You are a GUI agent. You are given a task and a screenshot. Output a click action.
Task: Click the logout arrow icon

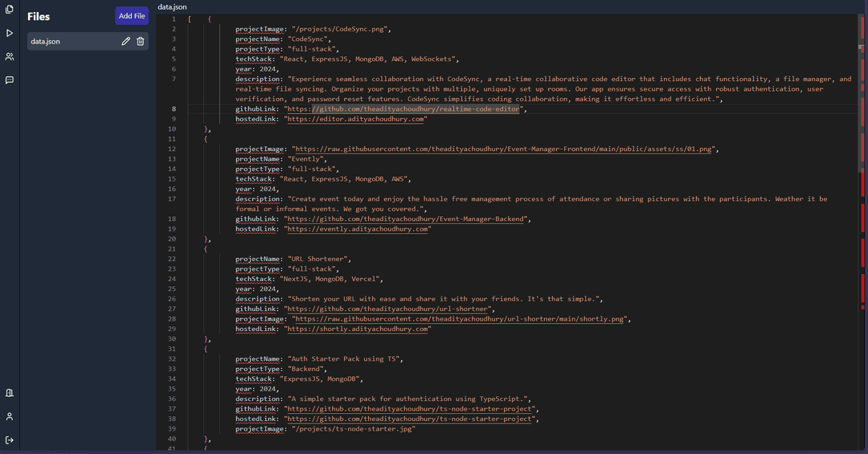coord(10,440)
